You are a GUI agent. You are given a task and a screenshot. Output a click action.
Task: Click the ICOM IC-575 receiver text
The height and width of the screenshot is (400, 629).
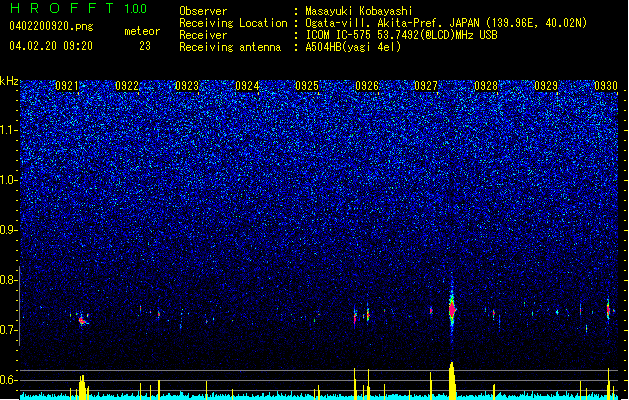(x=401, y=35)
